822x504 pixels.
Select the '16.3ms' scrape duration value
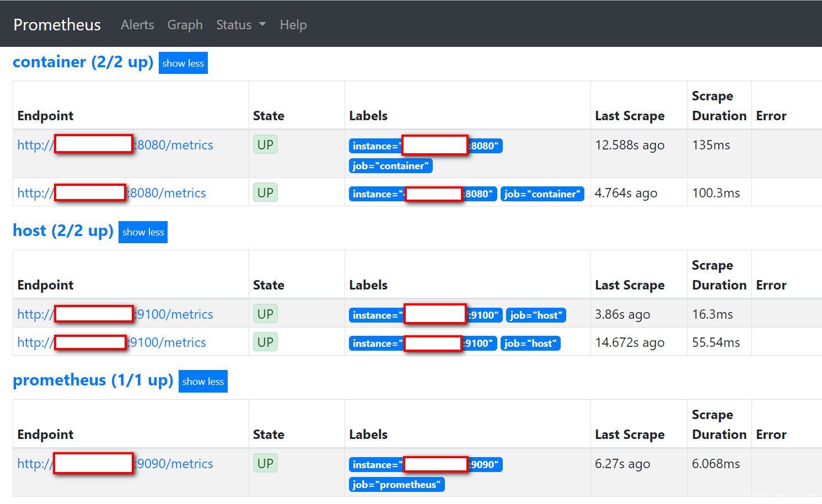[x=712, y=314]
